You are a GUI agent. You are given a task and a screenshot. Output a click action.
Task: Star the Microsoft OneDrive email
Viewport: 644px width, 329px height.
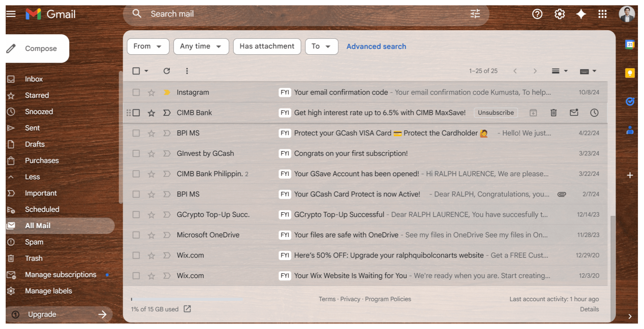pos(151,235)
